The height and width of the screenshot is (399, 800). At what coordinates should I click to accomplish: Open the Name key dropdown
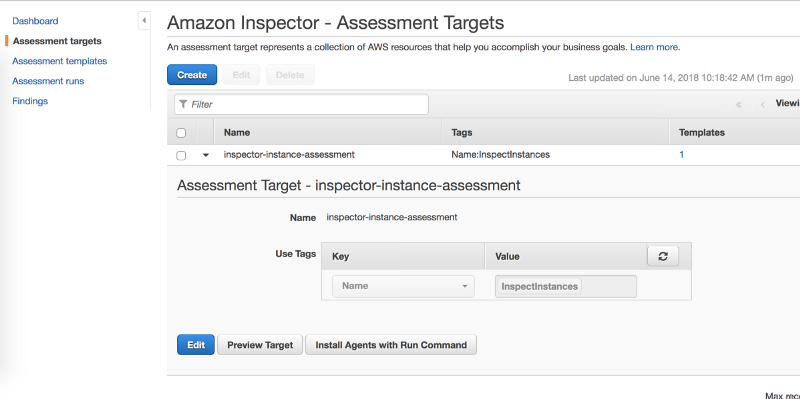tap(403, 286)
